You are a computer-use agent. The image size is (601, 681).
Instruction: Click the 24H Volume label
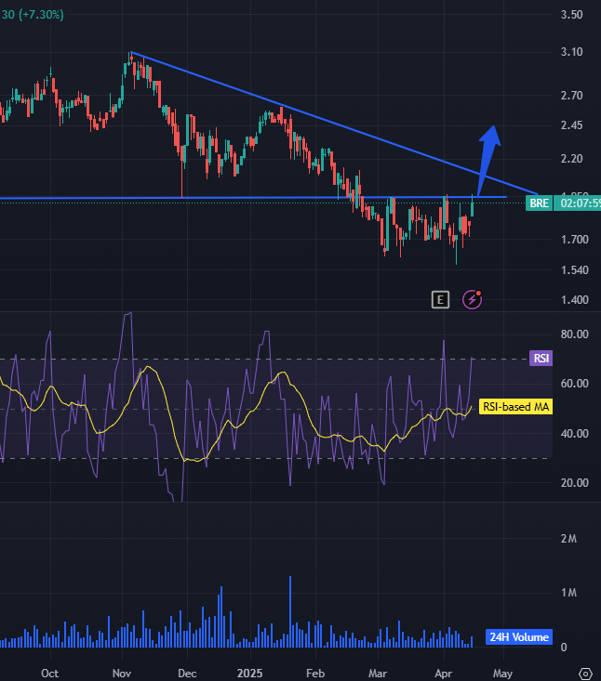[x=519, y=637]
